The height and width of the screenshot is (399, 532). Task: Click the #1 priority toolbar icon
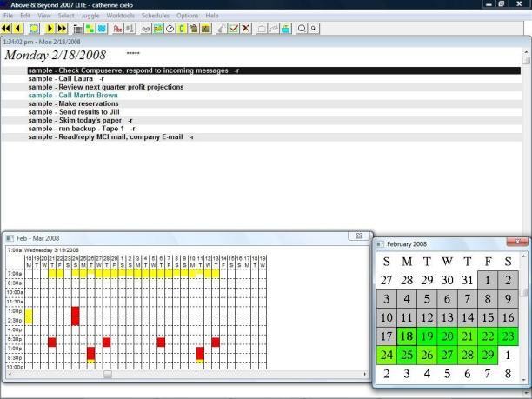pos(130,29)
